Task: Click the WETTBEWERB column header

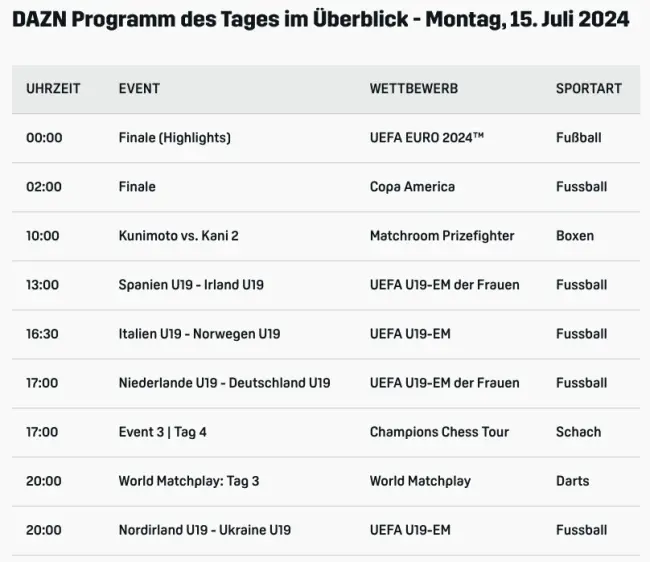Action: (413, 88)
